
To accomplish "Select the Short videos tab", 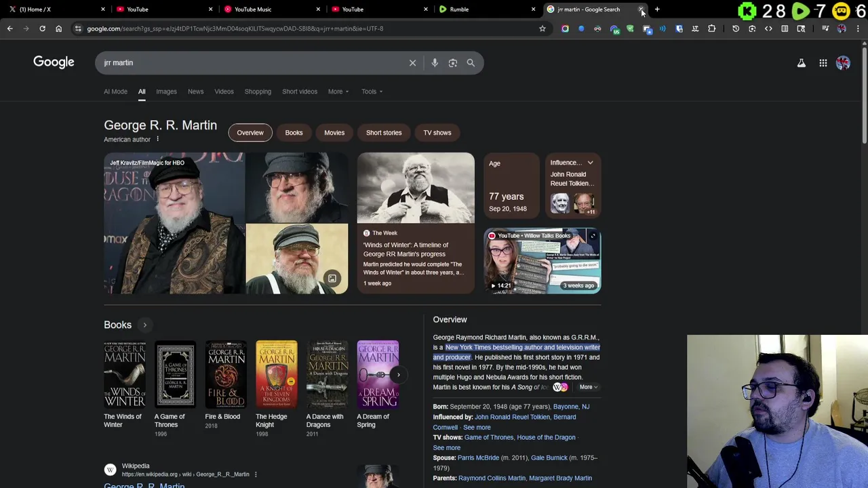I will click(x=300, y=91).
